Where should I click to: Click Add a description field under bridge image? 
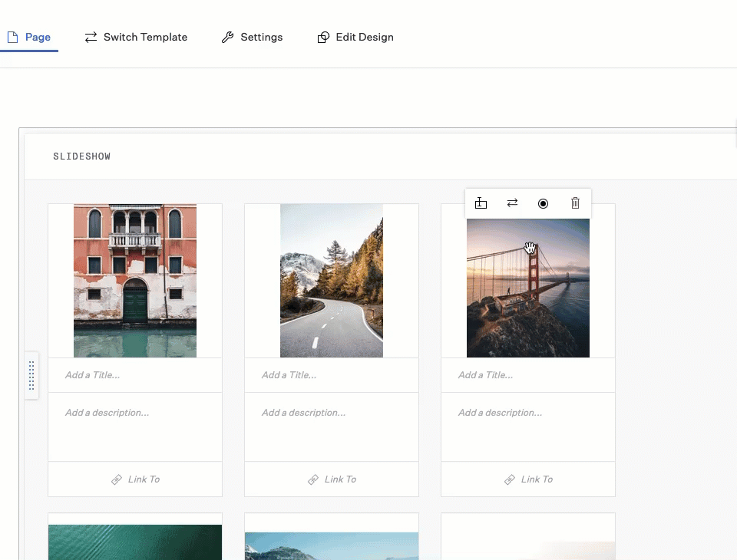coord(528,426)
